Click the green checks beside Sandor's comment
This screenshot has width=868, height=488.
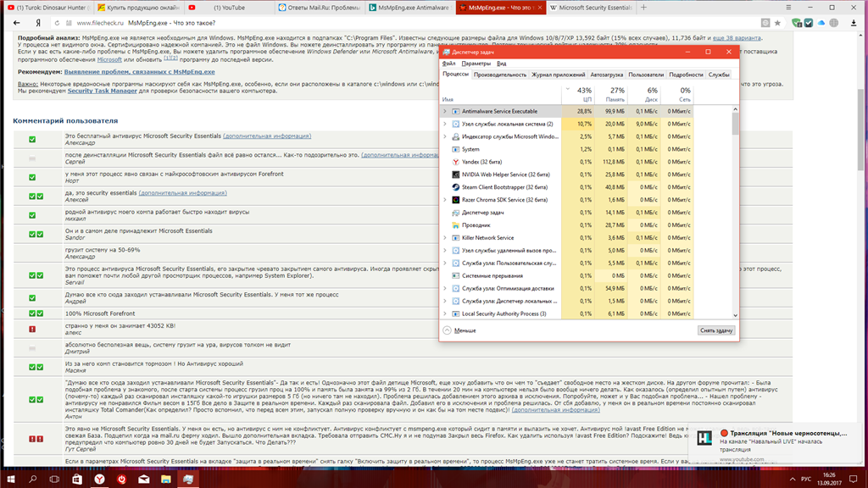(x=36, y=235)
